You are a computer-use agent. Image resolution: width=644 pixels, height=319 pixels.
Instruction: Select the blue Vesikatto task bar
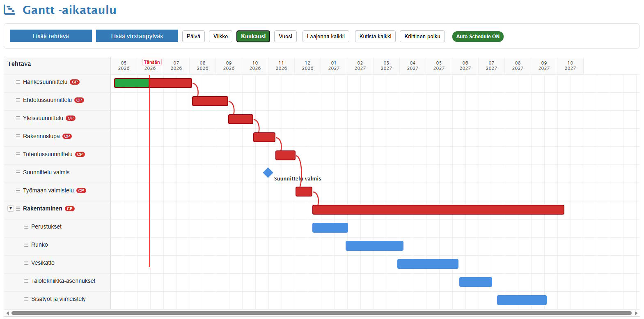click(x=428, y=264)
